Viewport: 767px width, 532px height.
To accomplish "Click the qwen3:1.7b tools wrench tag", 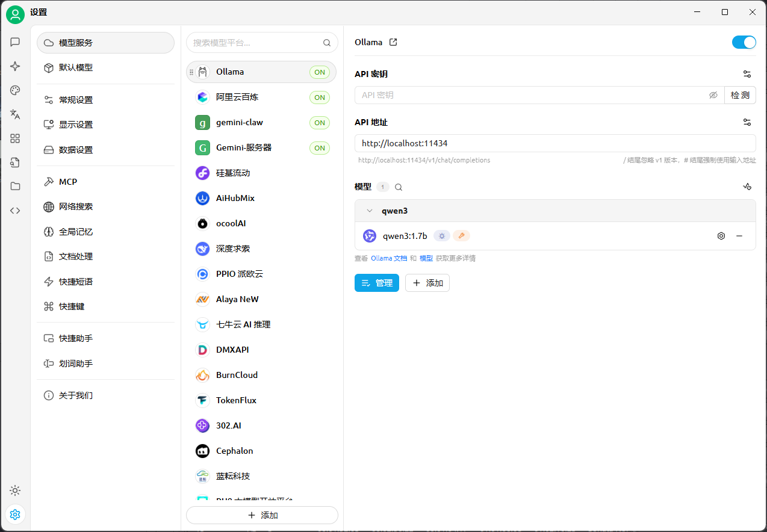I will coord(461,236).
